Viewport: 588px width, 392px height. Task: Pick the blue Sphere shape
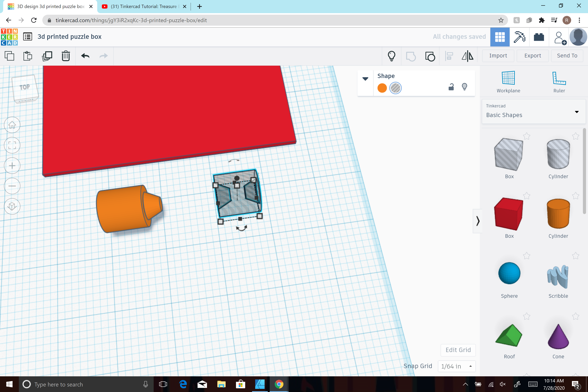pos(509,273)
